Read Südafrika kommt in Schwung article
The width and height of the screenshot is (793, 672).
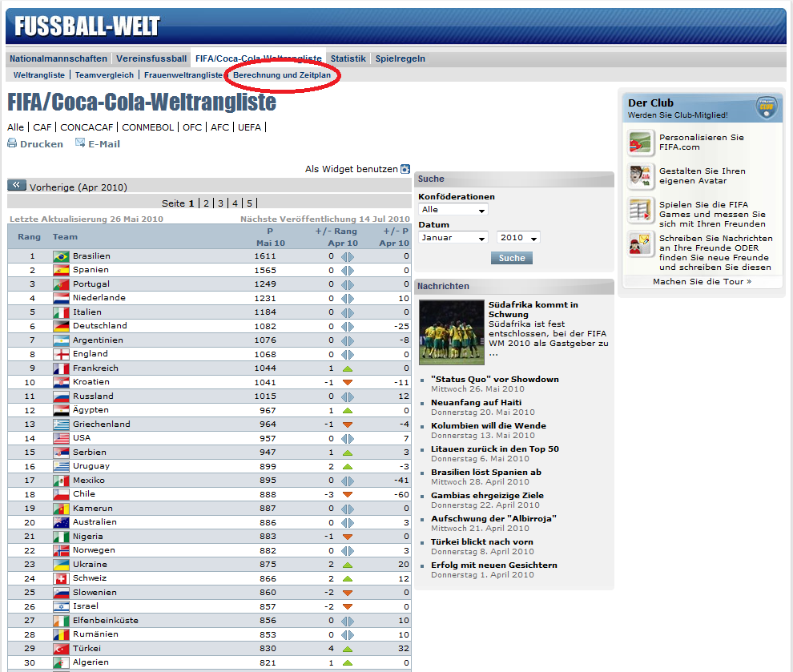tap(533, 309)
